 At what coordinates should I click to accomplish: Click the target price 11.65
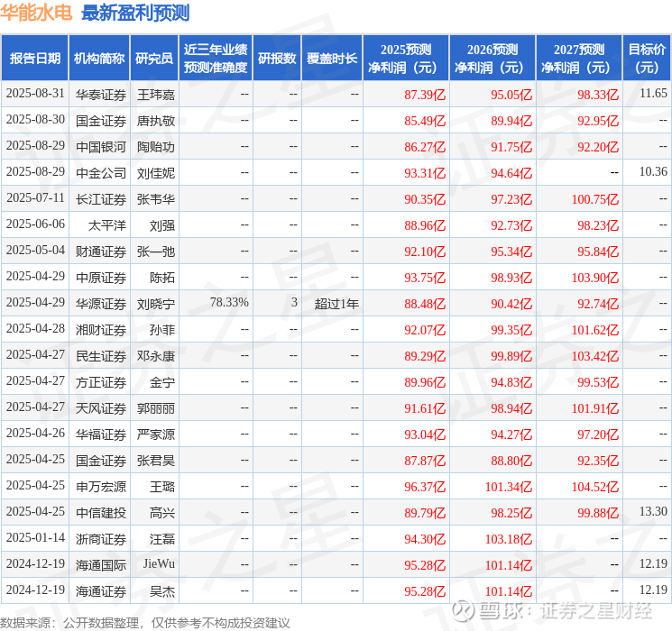(653, 93)
